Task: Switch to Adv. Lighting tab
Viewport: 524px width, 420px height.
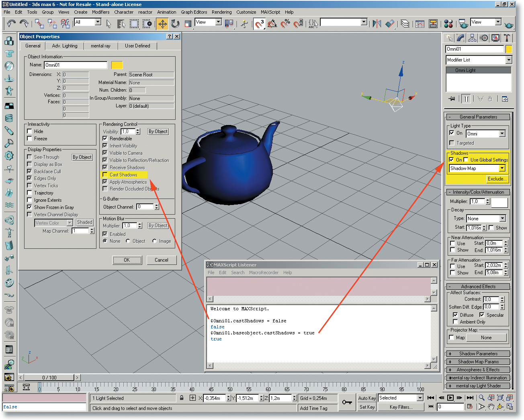Action: coord(65,46)
